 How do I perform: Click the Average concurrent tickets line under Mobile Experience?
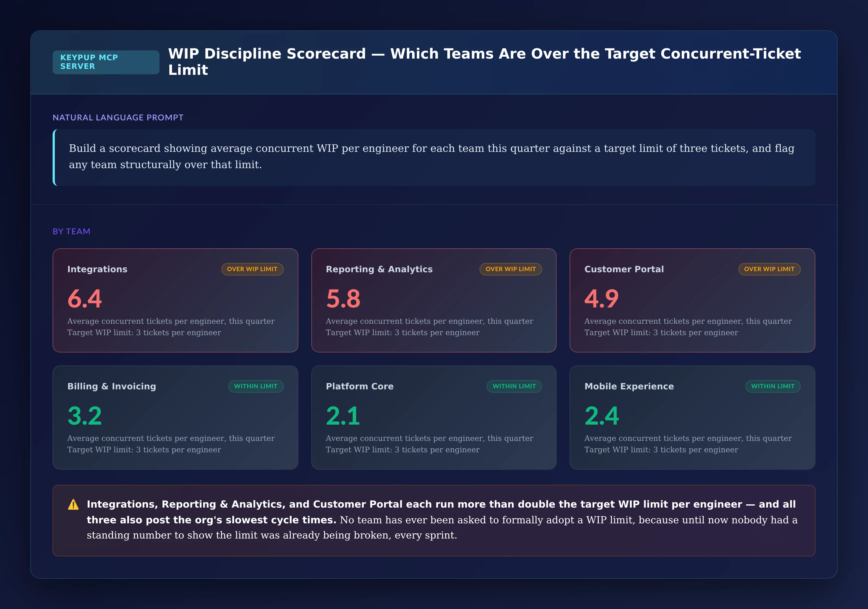pyautogui.click(x=688, y=438)
